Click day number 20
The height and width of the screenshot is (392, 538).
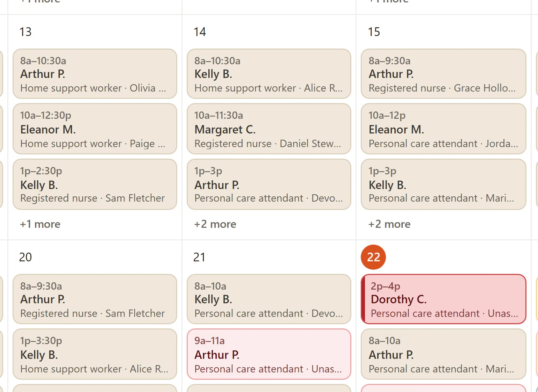26,257
